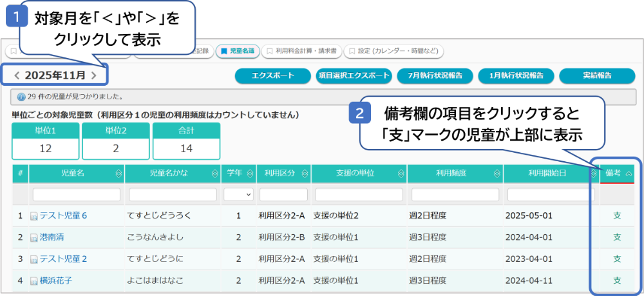
Task: Open the 学年 filter dropdown
Action: pos(238,194)
